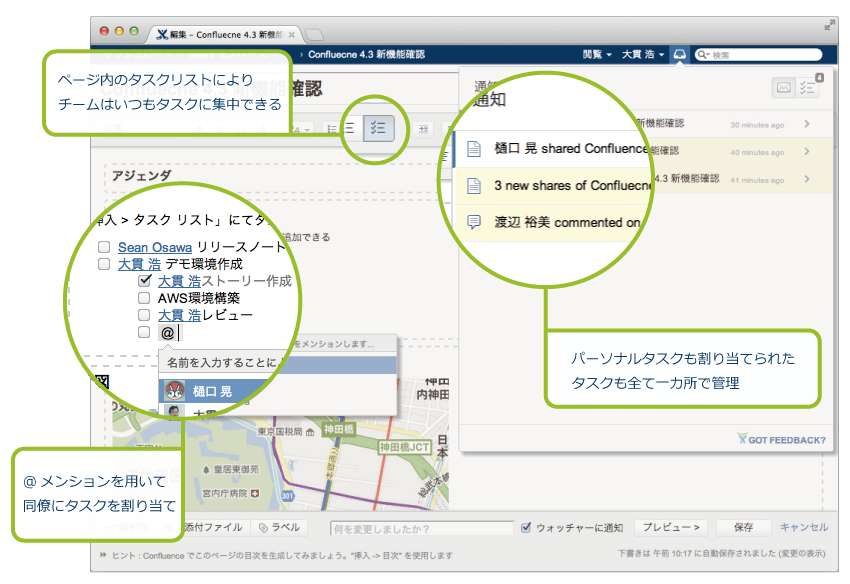The image size is (850, 584).
Task: Click the 添付ファイル button
Action: pyautogui.click(x=216, y=527)
